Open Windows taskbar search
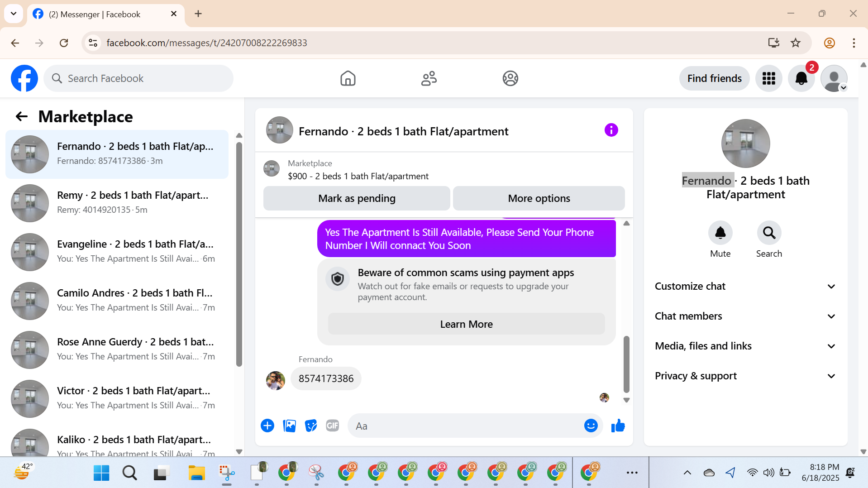868x488 pixels. (x=130, y=473)
